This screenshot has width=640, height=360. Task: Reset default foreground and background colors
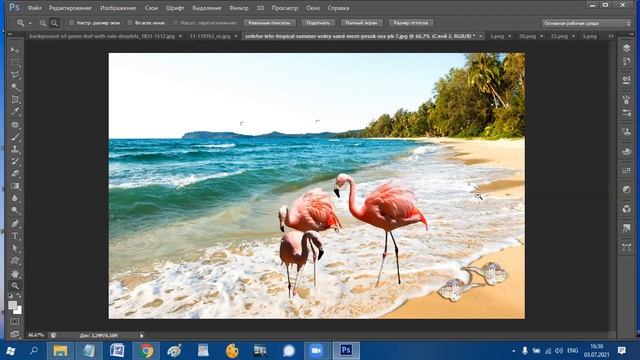11,296
